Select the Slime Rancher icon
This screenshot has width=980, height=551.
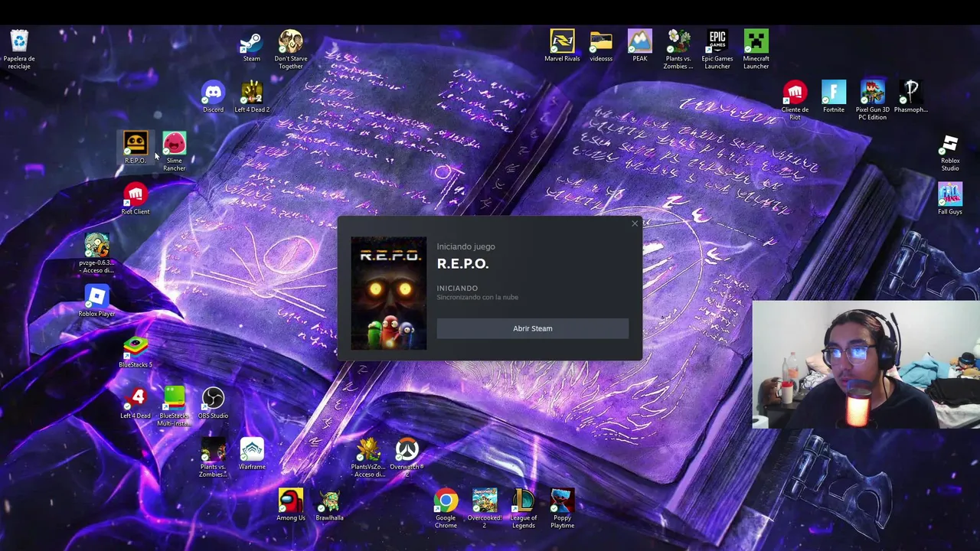(x=174, y=152)
